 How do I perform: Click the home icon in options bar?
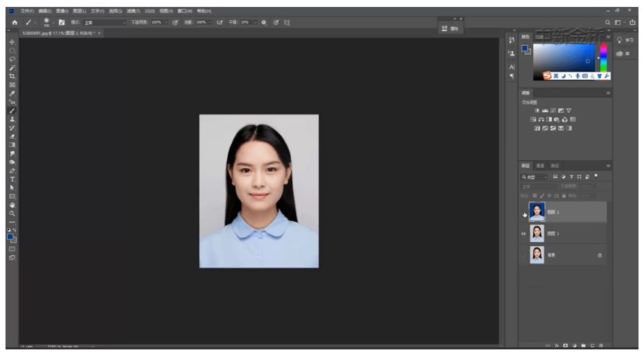coord(15,23)
